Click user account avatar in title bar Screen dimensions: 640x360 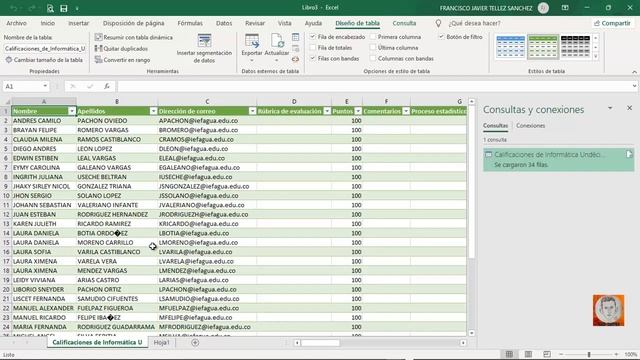click(x=543, y=8)
